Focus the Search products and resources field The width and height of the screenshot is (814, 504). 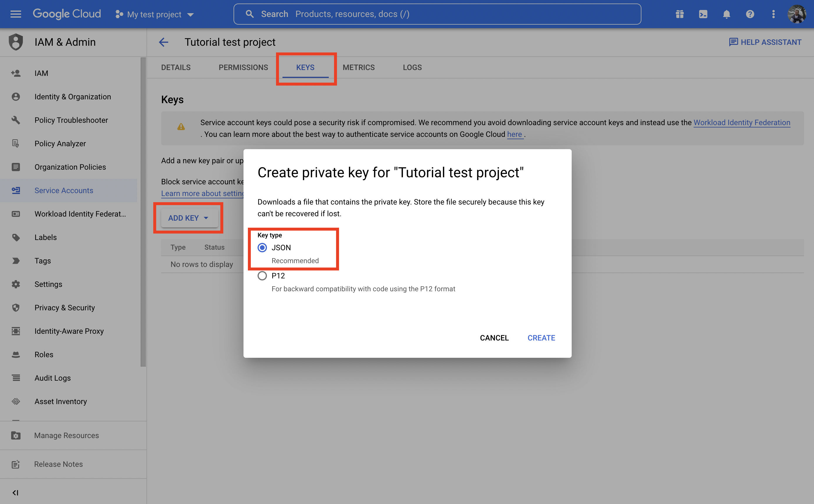pos(437,14)
